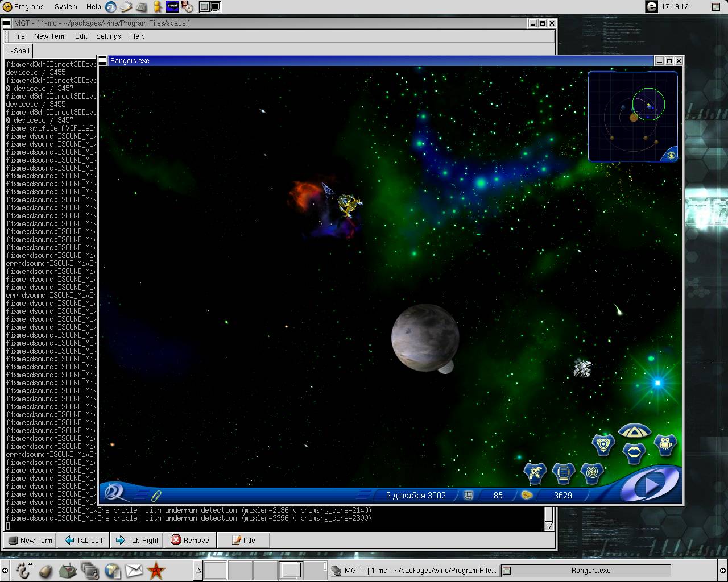728x582 pixels.
Task: Hide bottom panel with left arrow
Action: pyautogui.click(x=5, y=570)
